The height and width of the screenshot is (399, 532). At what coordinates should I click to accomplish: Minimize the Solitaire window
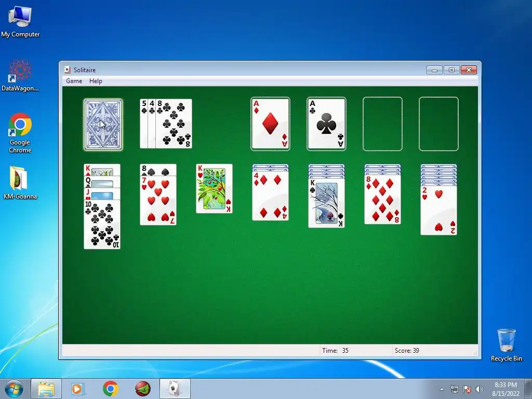coord(434,70)
